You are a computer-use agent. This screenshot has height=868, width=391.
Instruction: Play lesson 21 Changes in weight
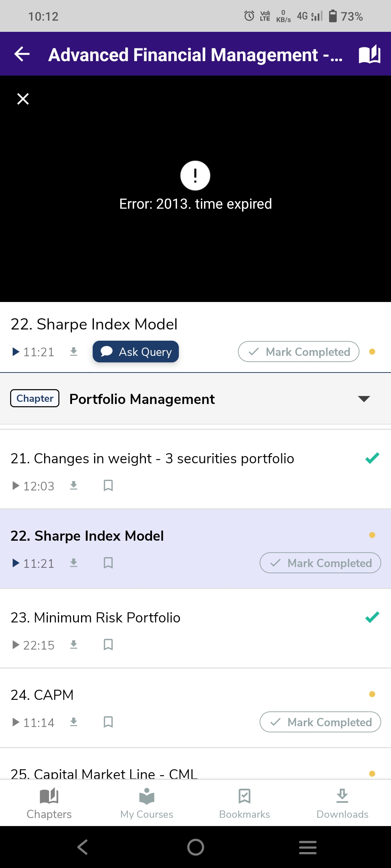(16, 485)
